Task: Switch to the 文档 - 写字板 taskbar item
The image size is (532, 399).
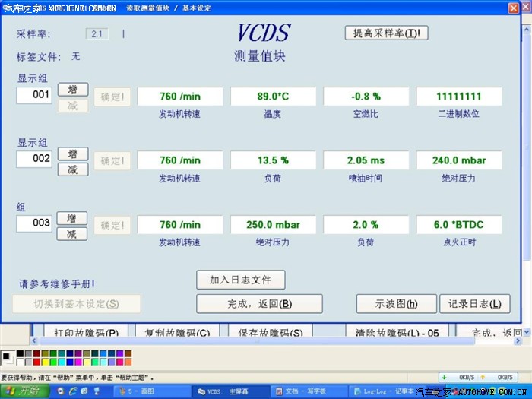Action: coord(309,391)
